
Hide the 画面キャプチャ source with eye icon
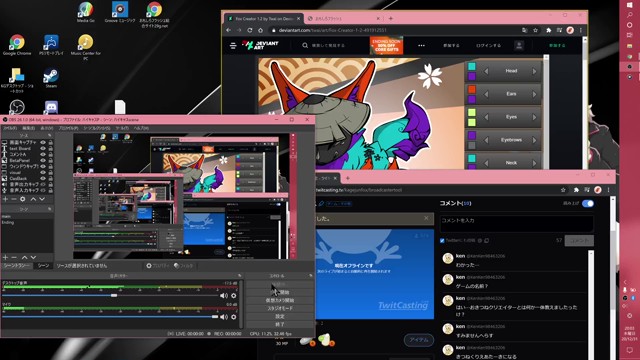pos(43,142)
